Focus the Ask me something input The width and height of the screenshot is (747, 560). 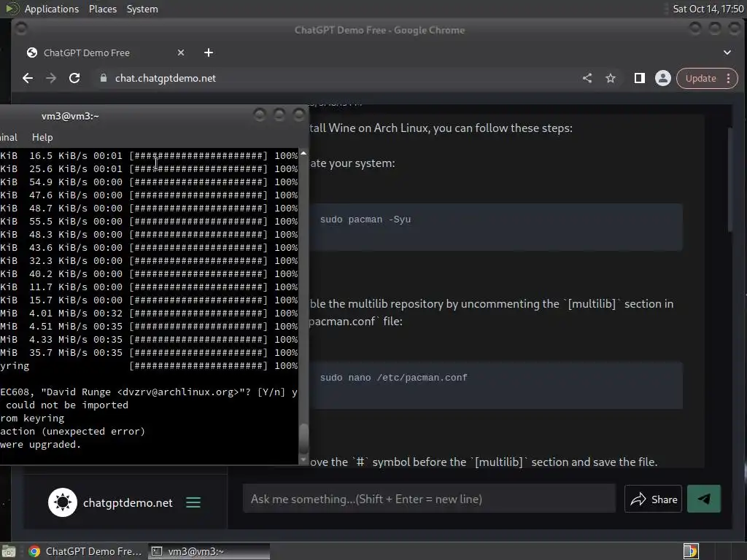click(x=429, y=499)
